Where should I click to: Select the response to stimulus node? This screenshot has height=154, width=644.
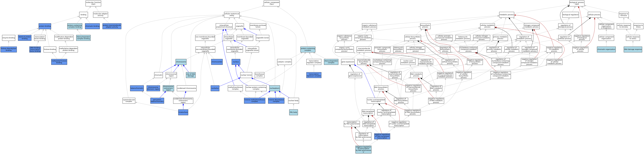(x=624, y=15)
